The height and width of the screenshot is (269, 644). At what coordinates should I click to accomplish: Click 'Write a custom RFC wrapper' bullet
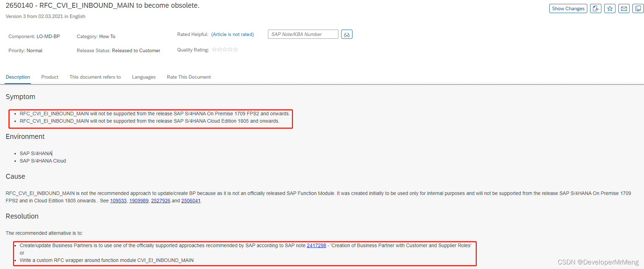pyautogui.click(x=107, y=260)
